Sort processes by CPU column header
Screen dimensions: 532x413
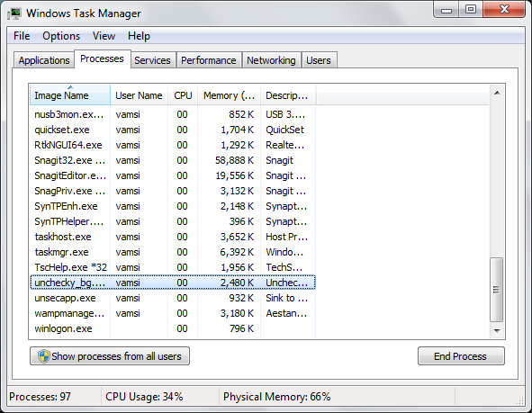point(183,95)
